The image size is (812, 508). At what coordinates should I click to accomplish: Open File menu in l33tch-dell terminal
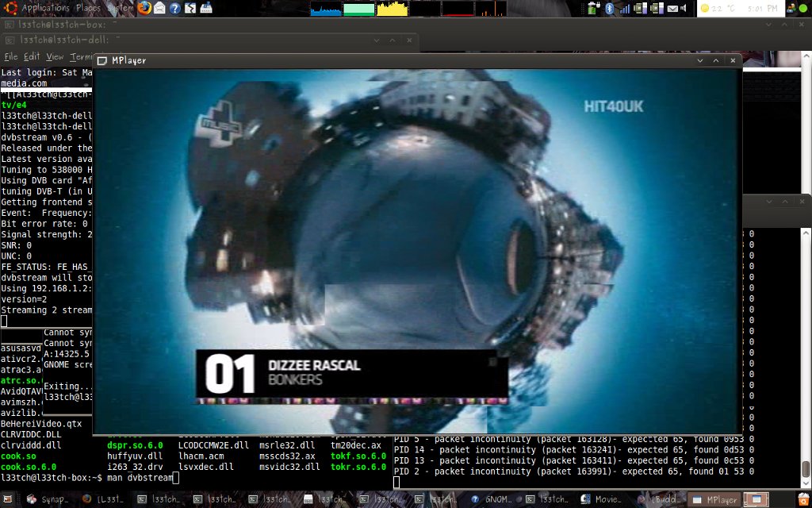click(x=10, y=56)
